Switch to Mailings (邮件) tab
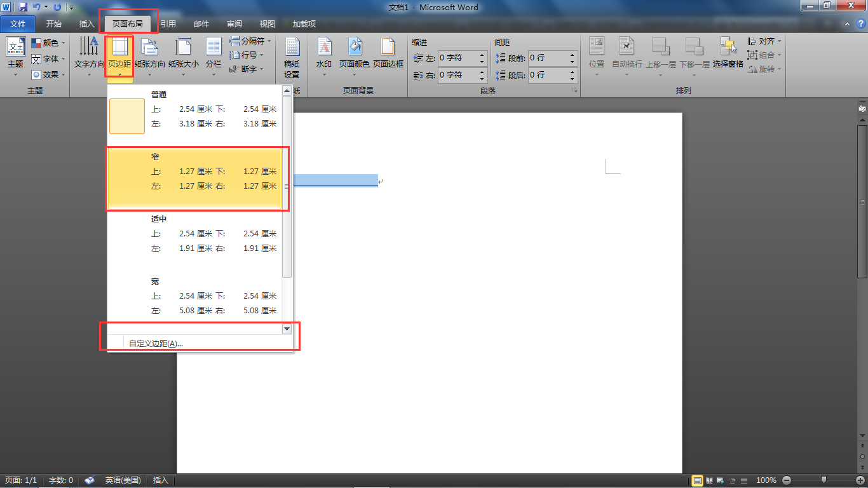Image resolution: width=868 pixels, height=488 pixels. point(201,24)
